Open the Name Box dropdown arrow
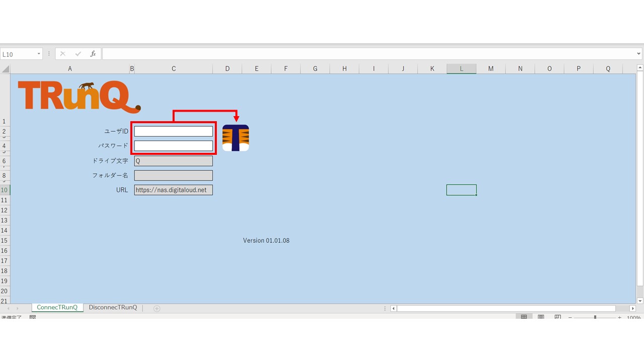644x362 pixels. pyautogui.click(x=39, y=54)
